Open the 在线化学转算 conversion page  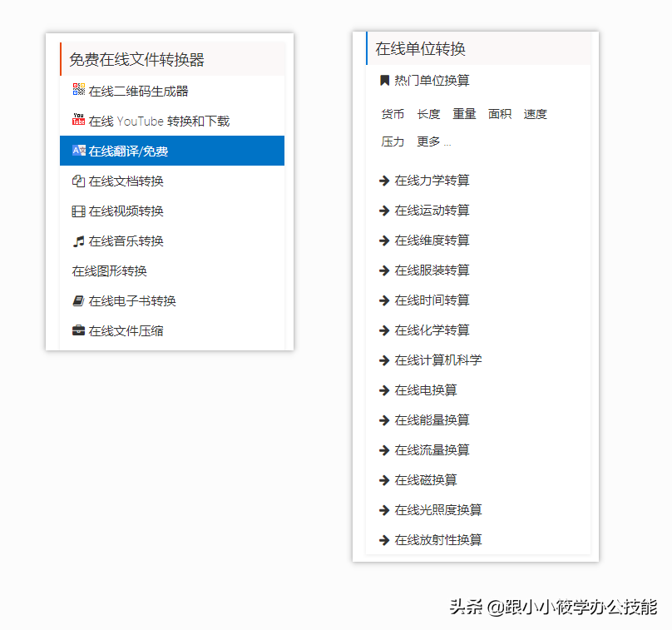(x=431, y=330)
